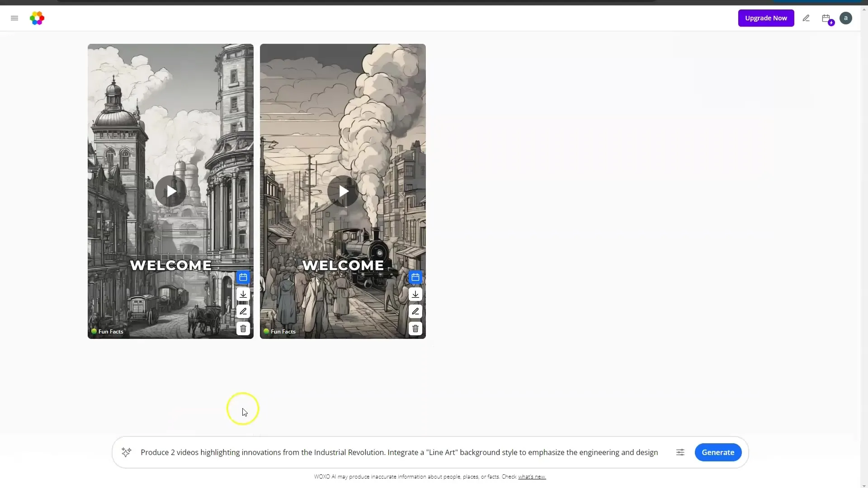868x488 pixels.
Task: Open the hamburger menu at top left
Action: 14,18
